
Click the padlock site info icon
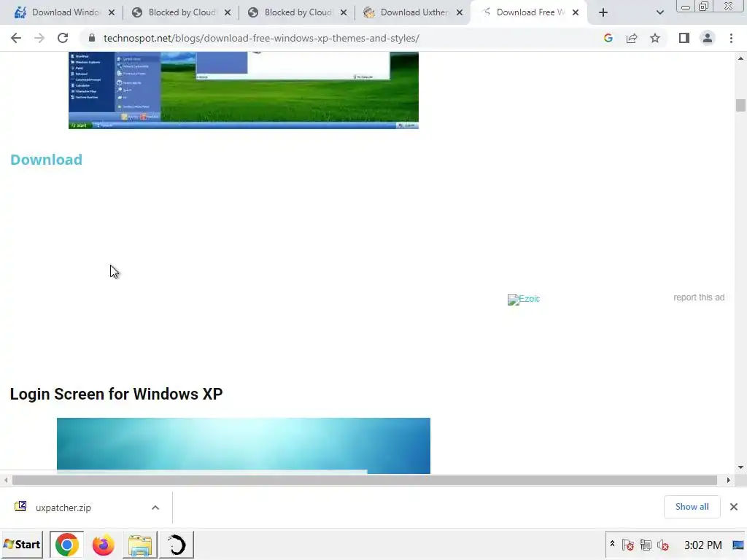(x=92, y=38)
